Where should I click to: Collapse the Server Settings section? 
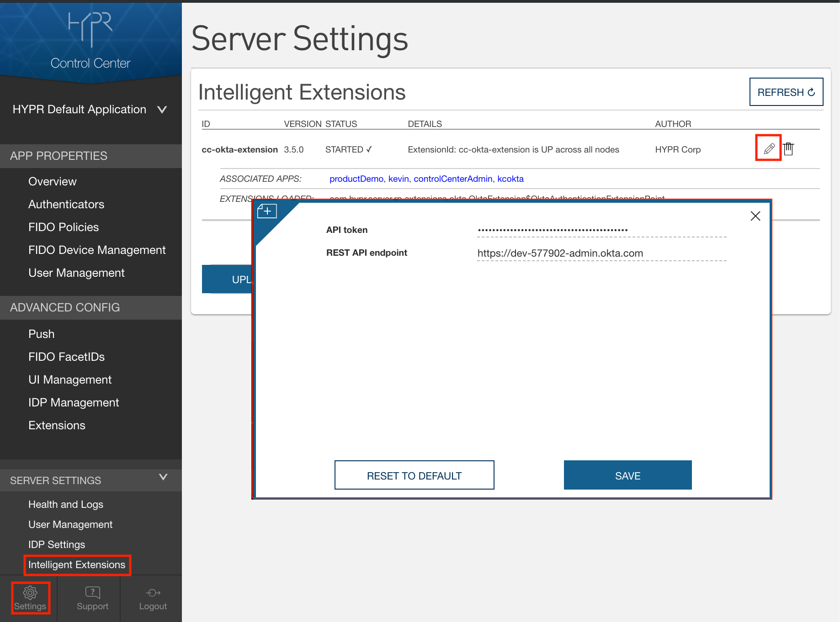[x=163, y=478]
